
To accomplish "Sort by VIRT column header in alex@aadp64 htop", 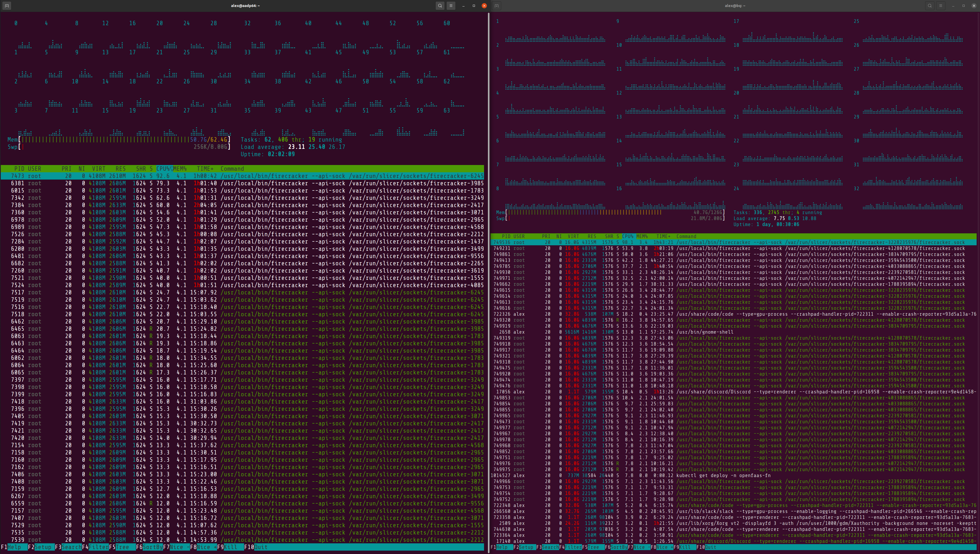I will (x=99, y=169).
